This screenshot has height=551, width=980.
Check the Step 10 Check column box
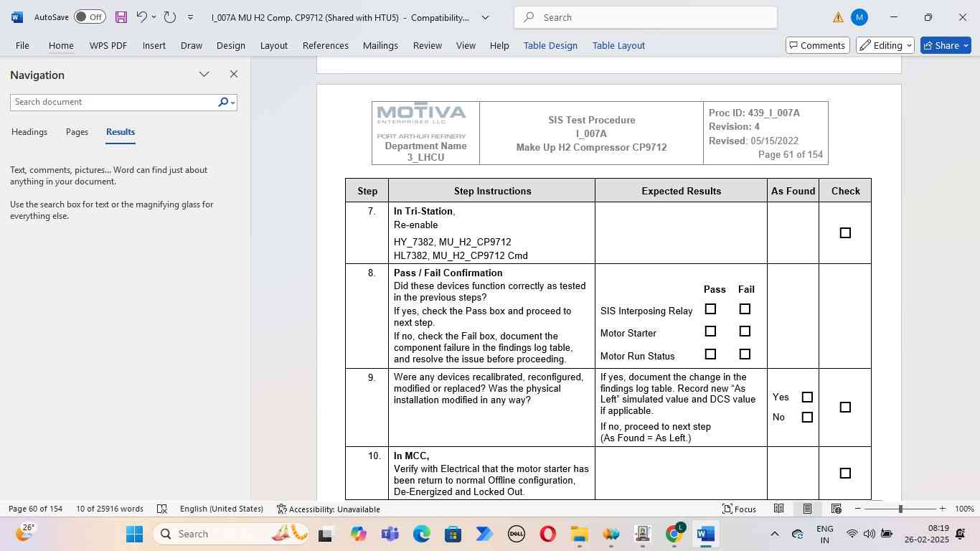point(845,473)
